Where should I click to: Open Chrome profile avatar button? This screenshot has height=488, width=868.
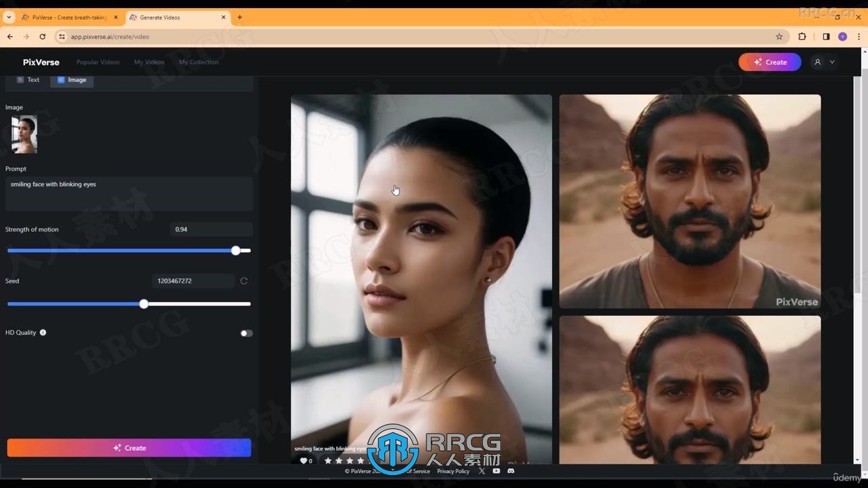coord(843,37)
